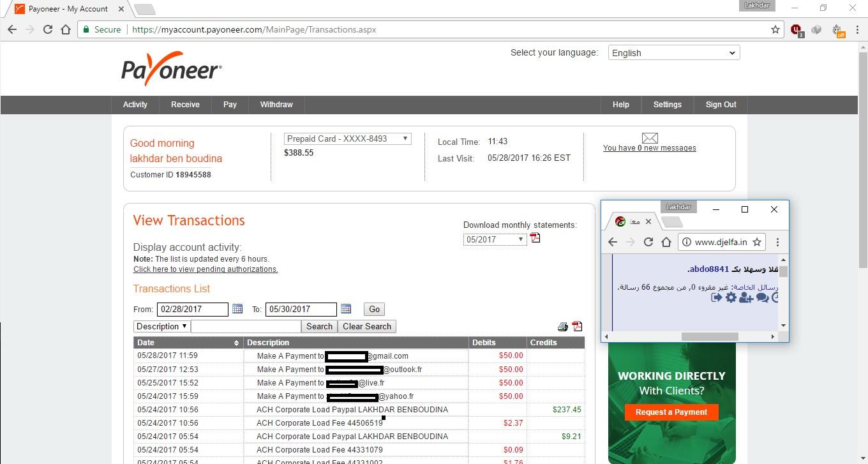Open Chrome menu in the djelfa.in window

pos(777,242)
